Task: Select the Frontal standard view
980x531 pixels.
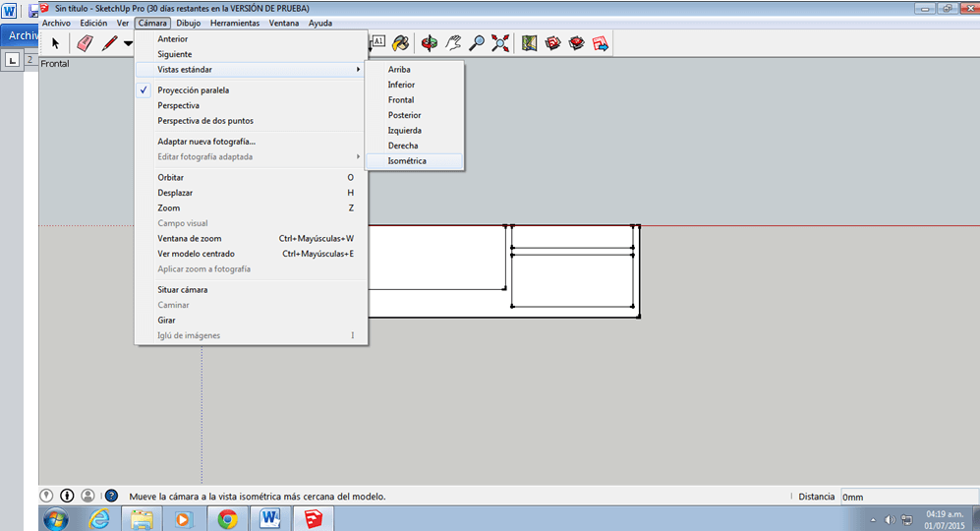Action: pyautogui.click(x=415, y=100)
